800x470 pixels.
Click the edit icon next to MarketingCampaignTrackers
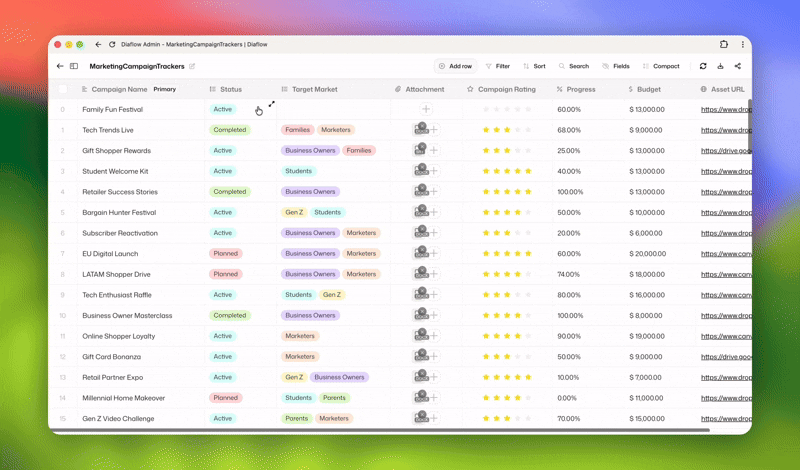coord(192,66)
